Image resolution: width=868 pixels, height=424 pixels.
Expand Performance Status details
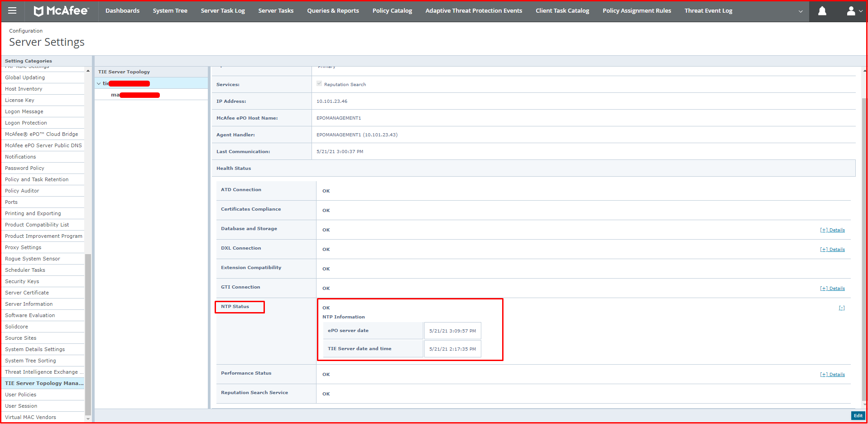coord(832,375)
